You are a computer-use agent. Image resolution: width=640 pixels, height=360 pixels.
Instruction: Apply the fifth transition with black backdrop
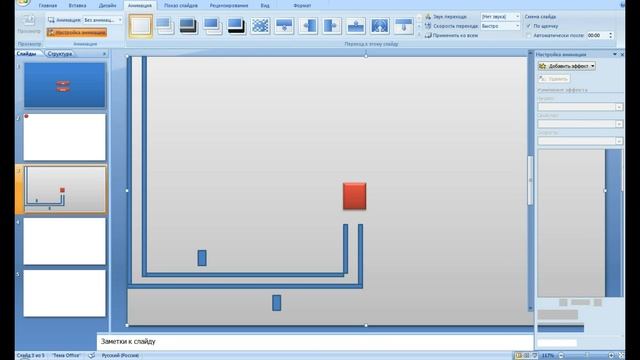coord(236,26)
